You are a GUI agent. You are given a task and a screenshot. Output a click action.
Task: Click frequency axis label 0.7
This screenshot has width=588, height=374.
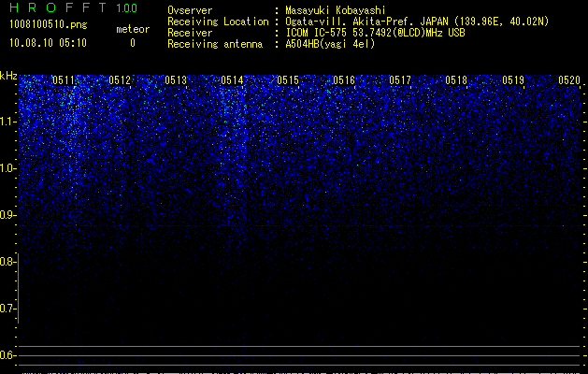(x=7, y=309)
